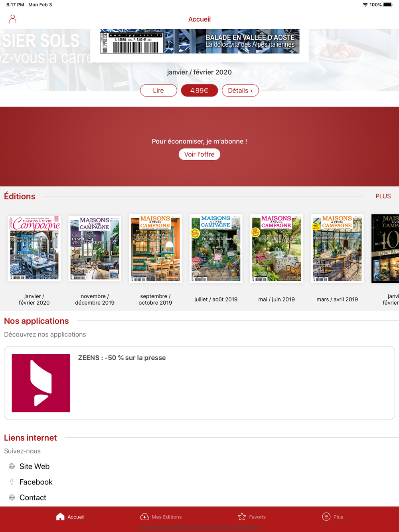Click 'Pour économiser, je m'abonne !' text
Viewport: 399px width, 532px height.
199,141
